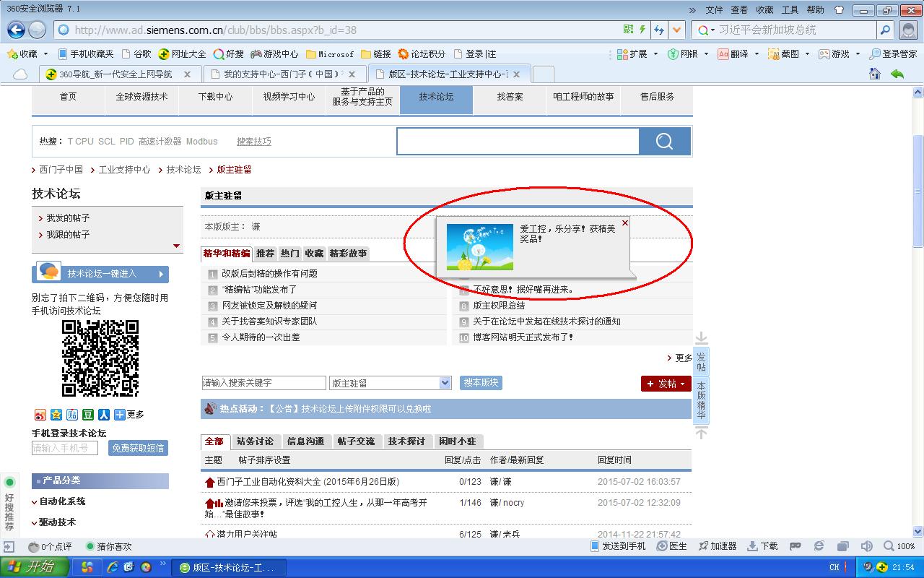924x578 pixels.
Task: Select the 技术探讨 category tab
Action: click(x=406, y=441)
